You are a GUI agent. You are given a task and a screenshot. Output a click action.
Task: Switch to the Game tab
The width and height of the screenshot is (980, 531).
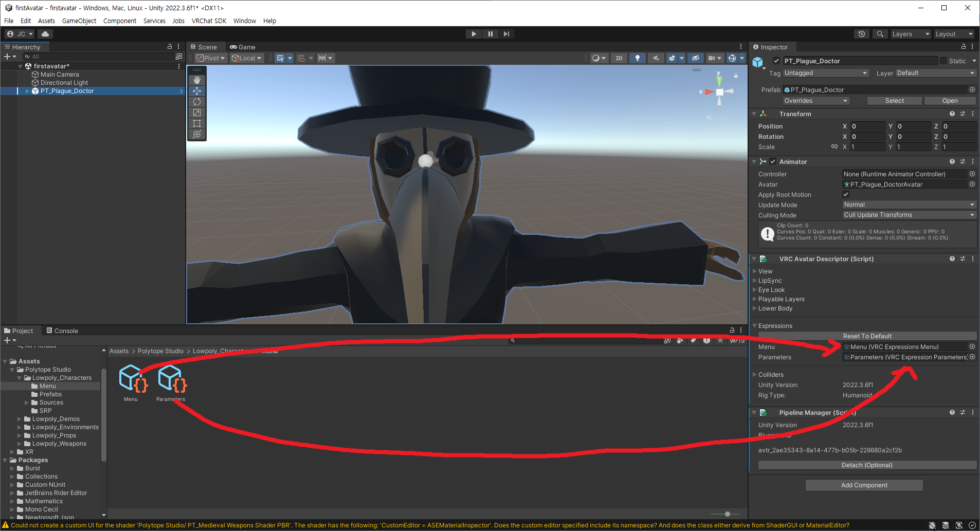pos(243,47)
